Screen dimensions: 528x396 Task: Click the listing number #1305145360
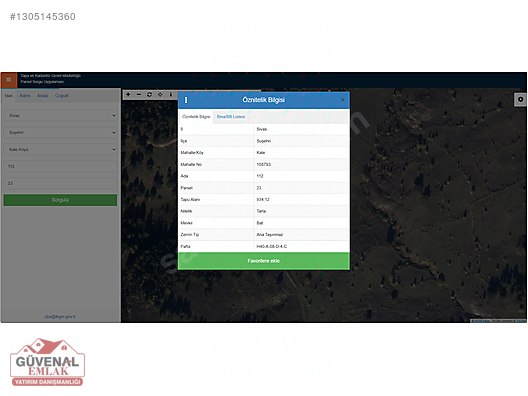tap(43, 16)
